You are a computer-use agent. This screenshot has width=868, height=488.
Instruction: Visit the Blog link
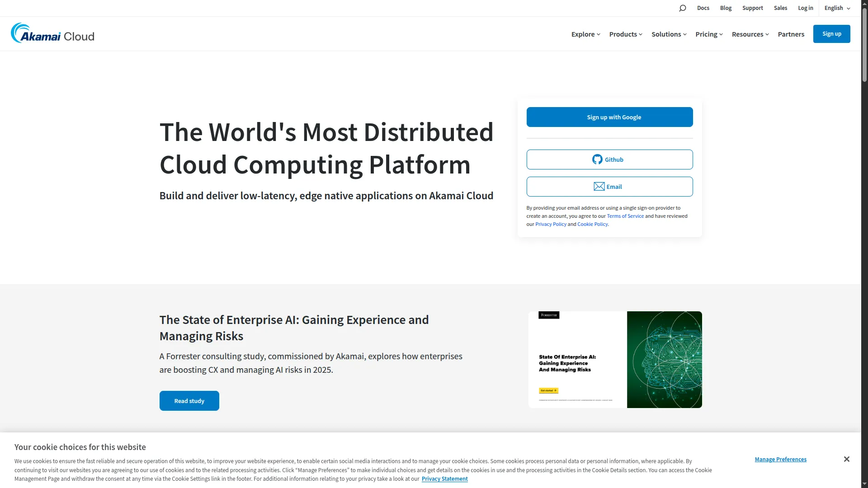(x=726, y=8)
